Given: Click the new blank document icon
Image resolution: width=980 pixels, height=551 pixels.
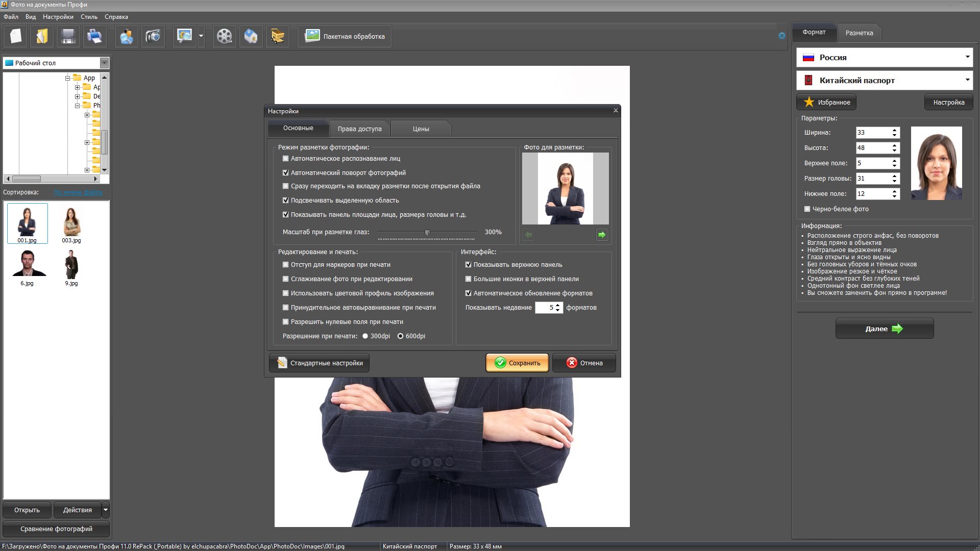Looking at the screenshot, I should click(16, 36).
